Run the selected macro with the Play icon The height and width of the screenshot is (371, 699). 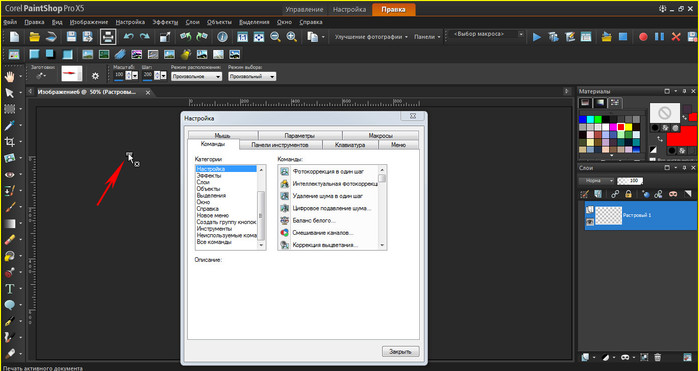click(x=537, y=37)
